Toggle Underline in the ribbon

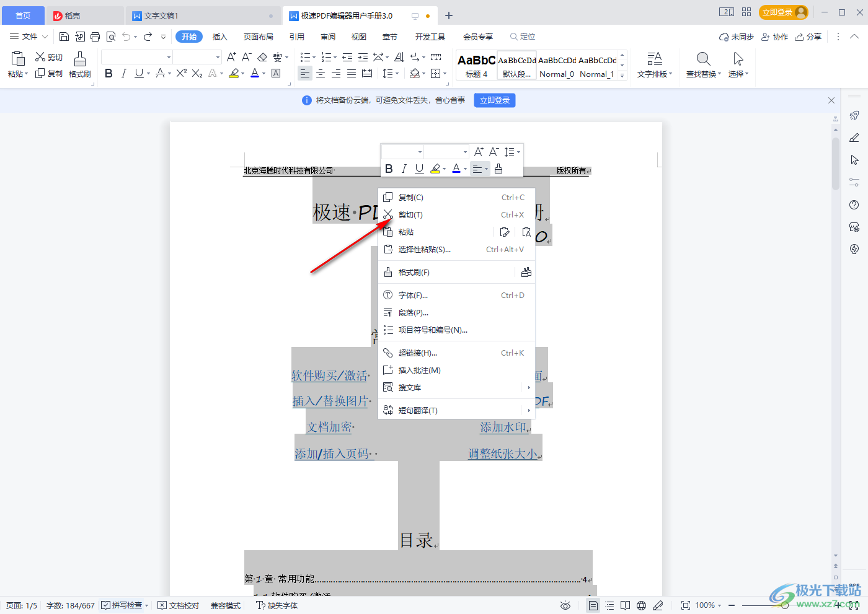138,73
